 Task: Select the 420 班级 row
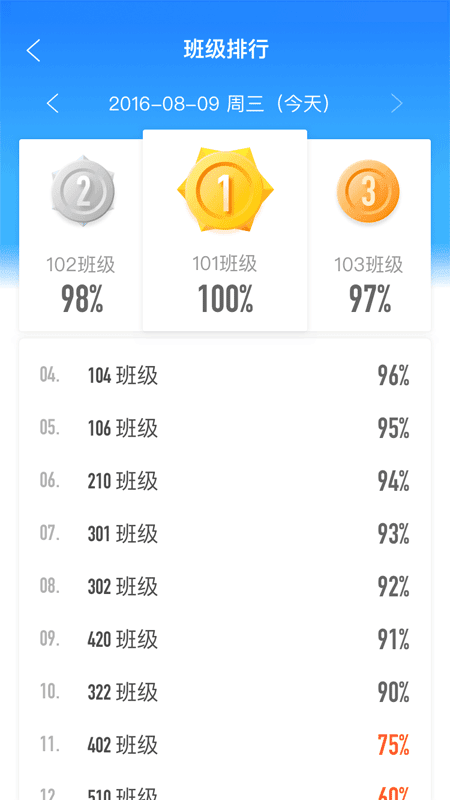tap(225, 639)
